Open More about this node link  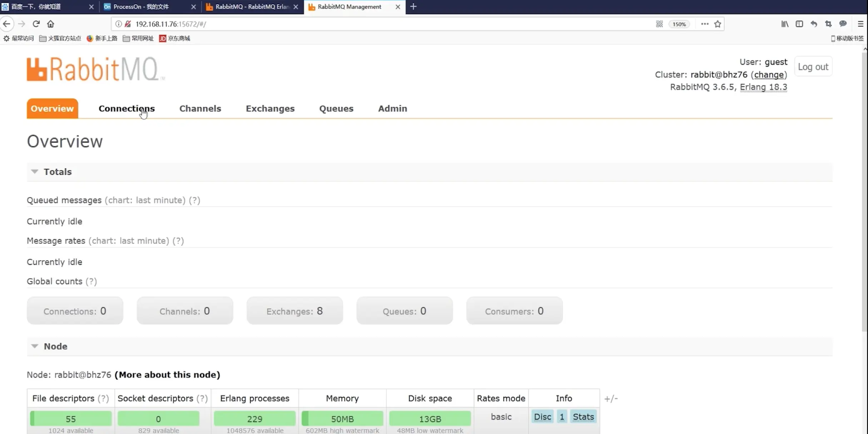(167, 375)
